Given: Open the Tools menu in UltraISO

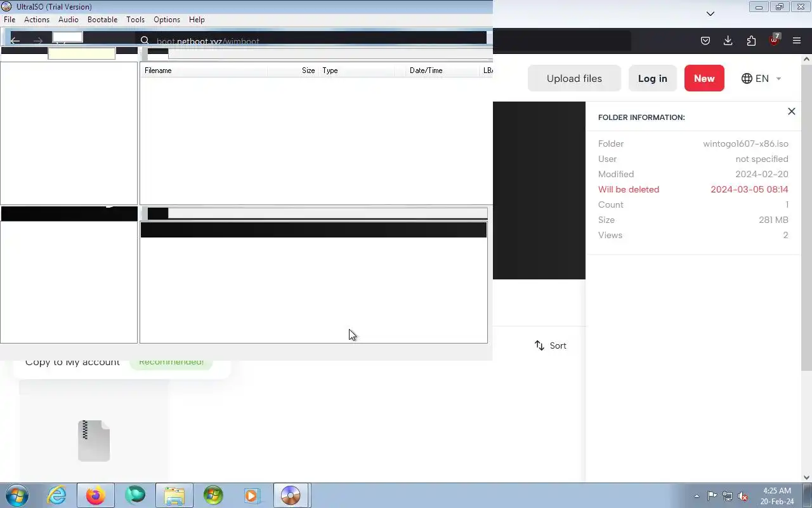Looking at the screenshot, I should pos(135,20).
